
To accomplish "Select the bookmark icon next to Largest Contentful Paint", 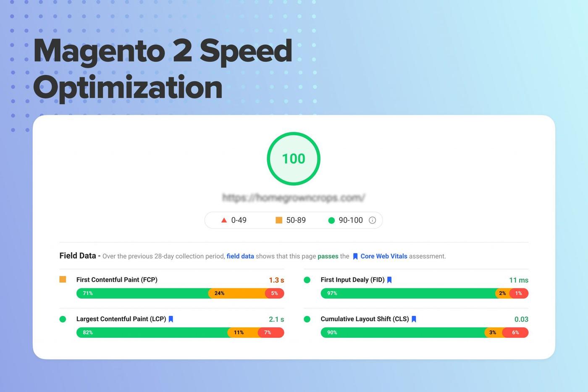I will tap(171, 319).
